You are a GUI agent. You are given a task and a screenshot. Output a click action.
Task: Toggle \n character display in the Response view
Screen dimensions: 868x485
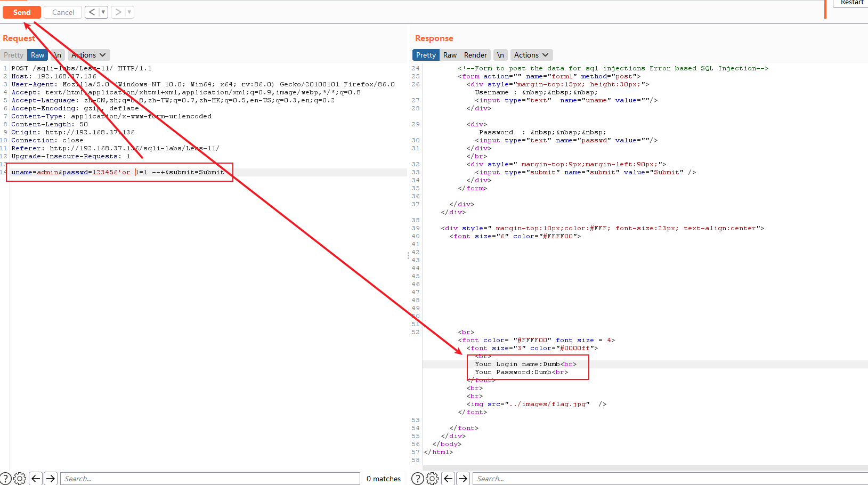tap(500, 54)
